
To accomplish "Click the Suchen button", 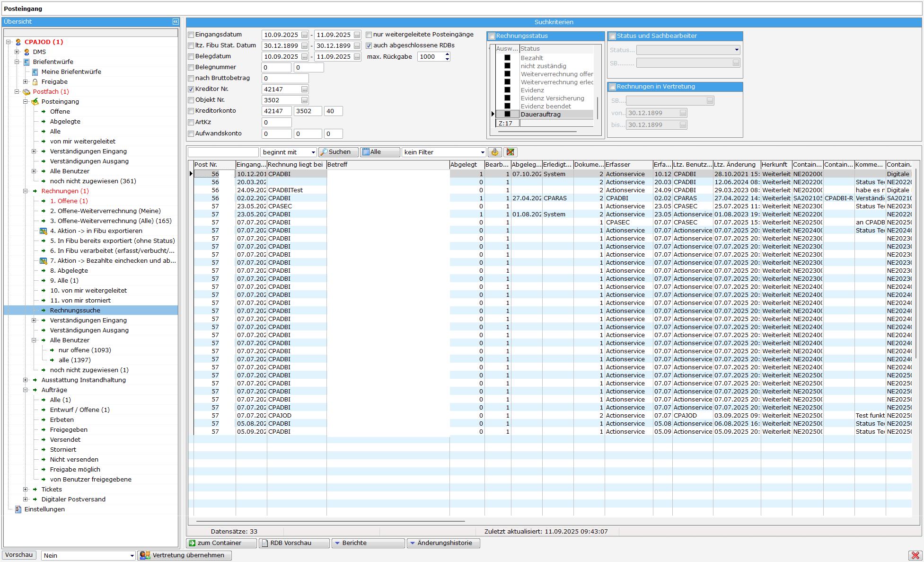I will (x=338, y=152).
